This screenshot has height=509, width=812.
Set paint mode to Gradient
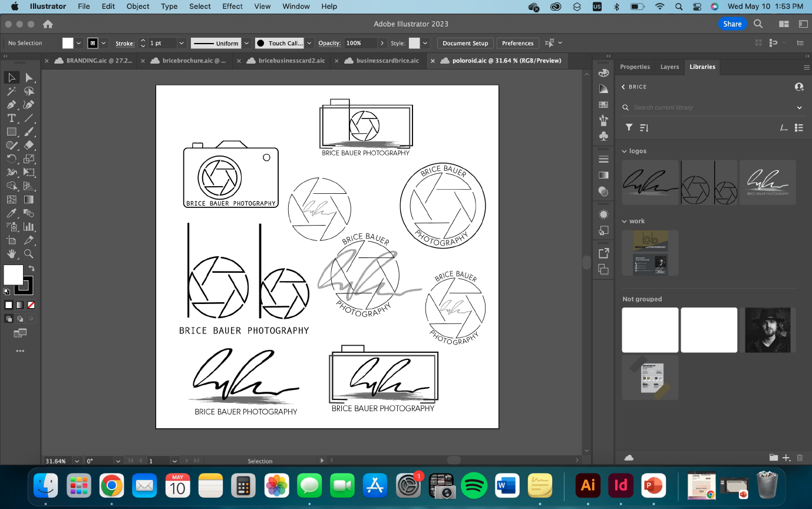20,305
